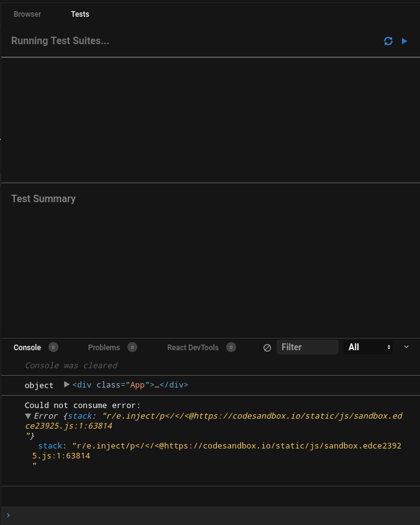Click the React DevTools badge counter
Image resolution: width=420 pixels, height=525 pixels.
tap(231, 347)
